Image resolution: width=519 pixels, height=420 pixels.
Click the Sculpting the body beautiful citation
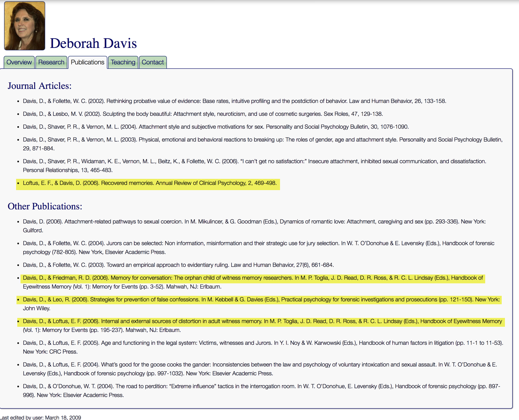[x=203, y=114]
